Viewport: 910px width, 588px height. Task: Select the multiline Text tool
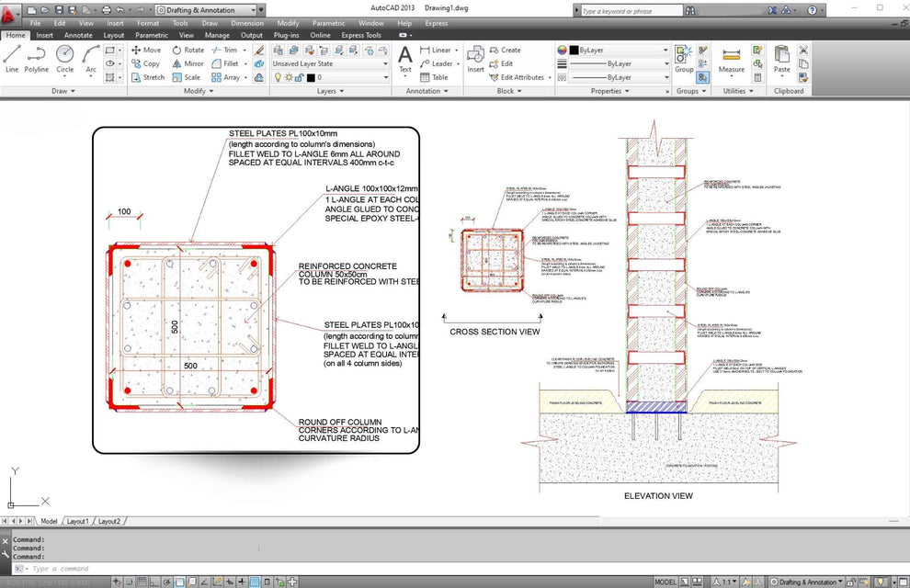405,59
